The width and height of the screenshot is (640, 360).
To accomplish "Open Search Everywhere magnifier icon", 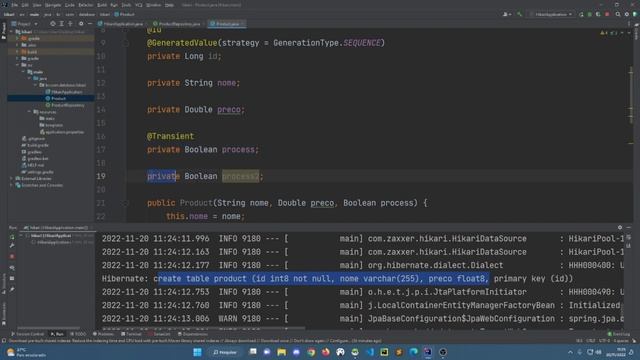I will [x=618, y=14].
